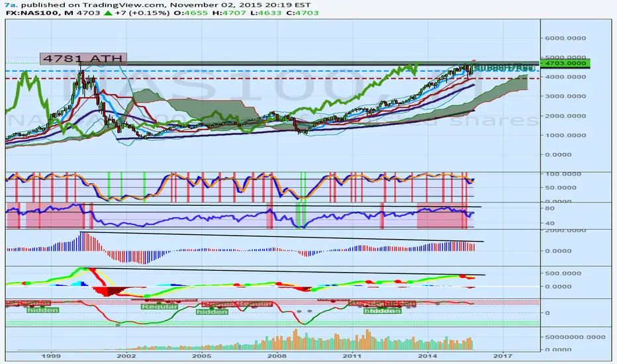617x364 pixels.
Task: Click the 3000.0000 price axis label
Action: click(565, 96)
